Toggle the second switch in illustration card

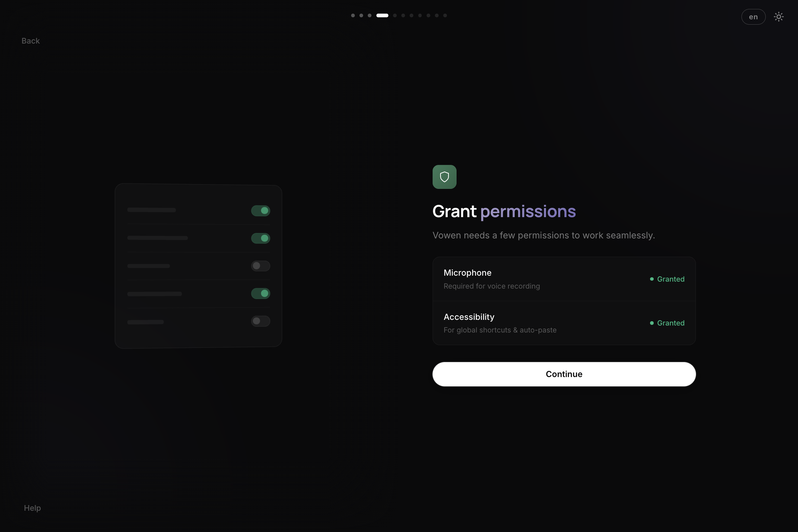pos(261,238)
